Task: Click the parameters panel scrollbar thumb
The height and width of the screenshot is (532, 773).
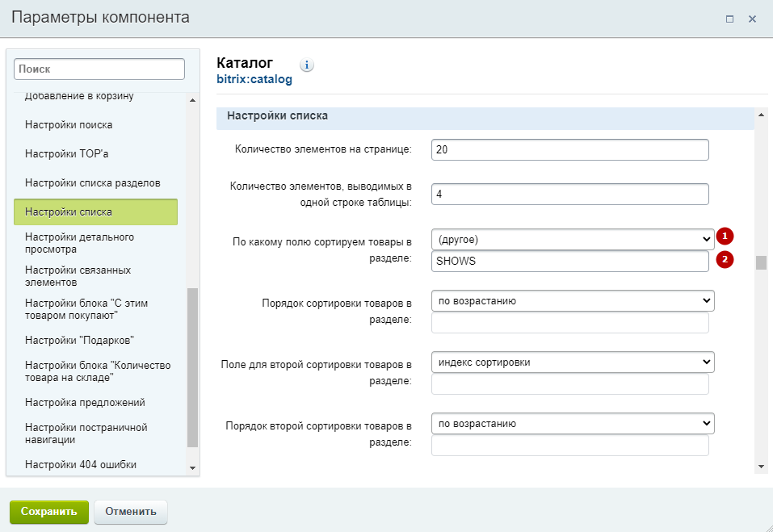Action: (x=761, y=262)
